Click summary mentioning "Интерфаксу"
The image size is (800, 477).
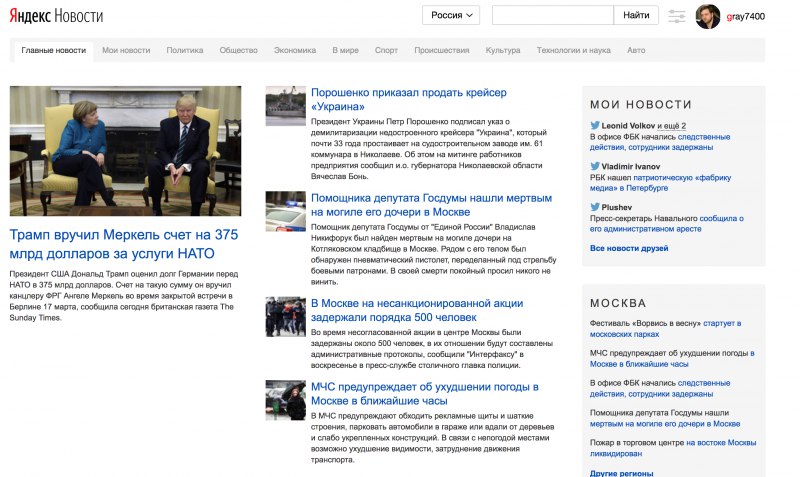pos(432,349)
